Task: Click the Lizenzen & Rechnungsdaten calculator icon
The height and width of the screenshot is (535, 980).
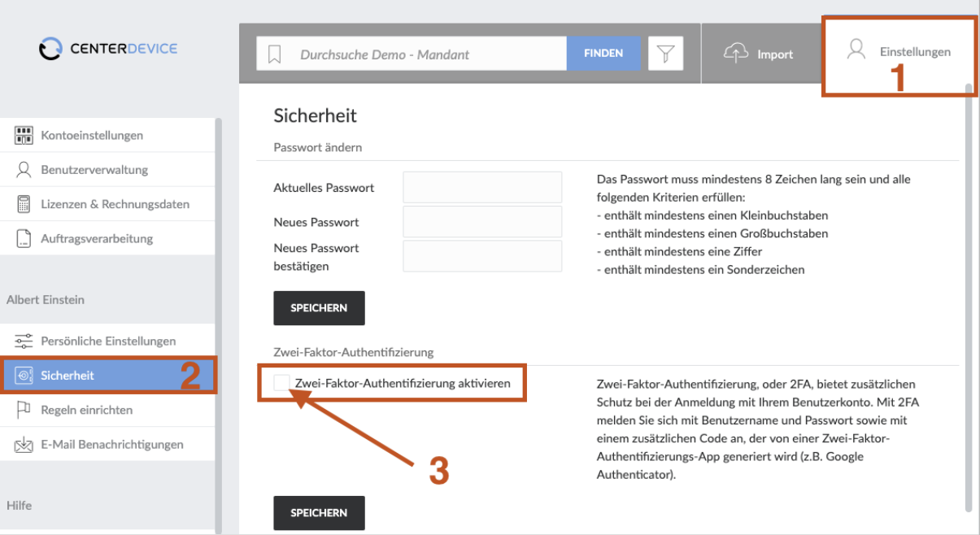Action: [24, 204]
